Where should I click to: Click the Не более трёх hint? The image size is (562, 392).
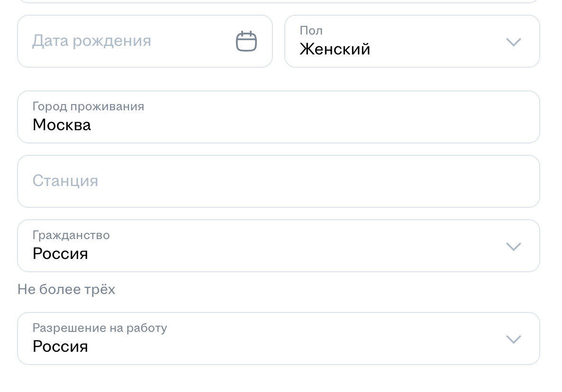(66, 289)
